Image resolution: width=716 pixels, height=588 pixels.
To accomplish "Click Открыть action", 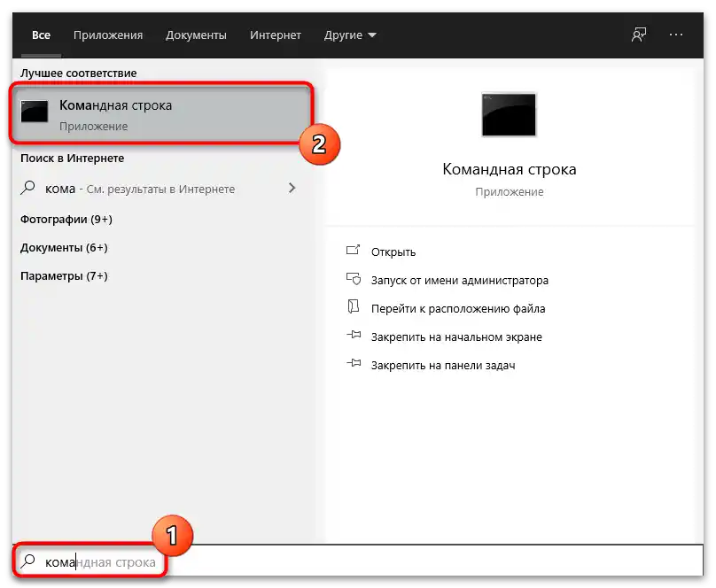I will 393,252.
